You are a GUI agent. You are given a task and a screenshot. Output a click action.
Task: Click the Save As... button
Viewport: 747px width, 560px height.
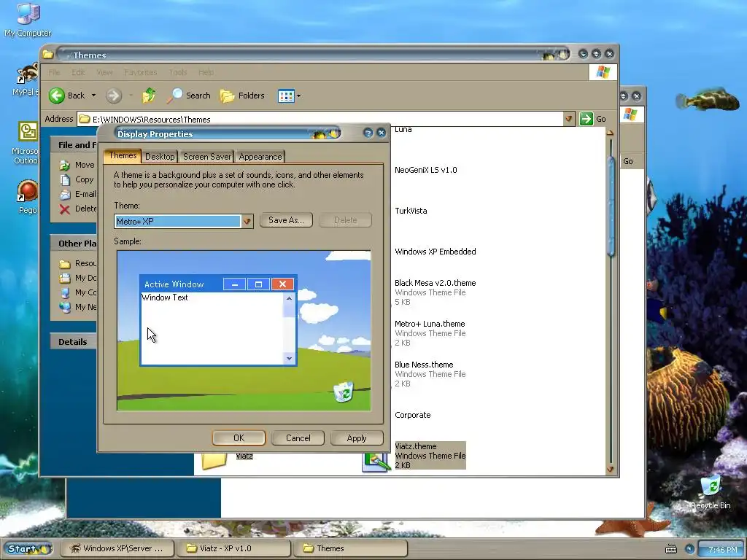[286, 220]
